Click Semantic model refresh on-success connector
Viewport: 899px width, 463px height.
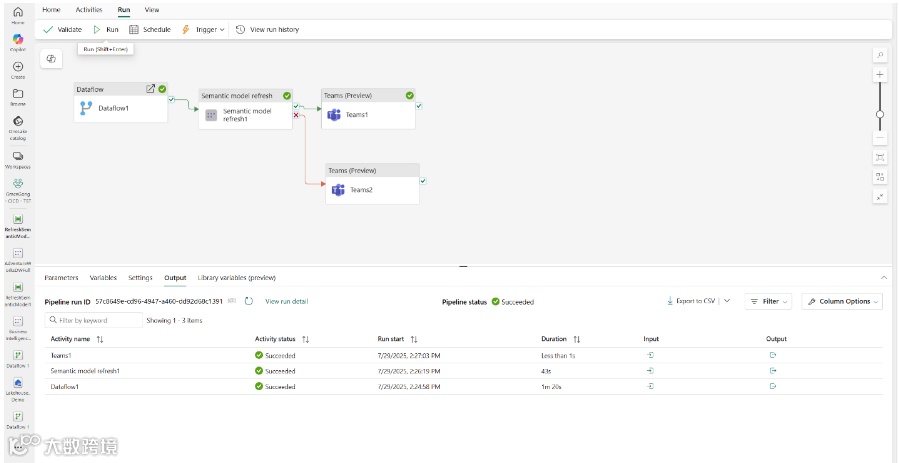click(x=296, y=107)
